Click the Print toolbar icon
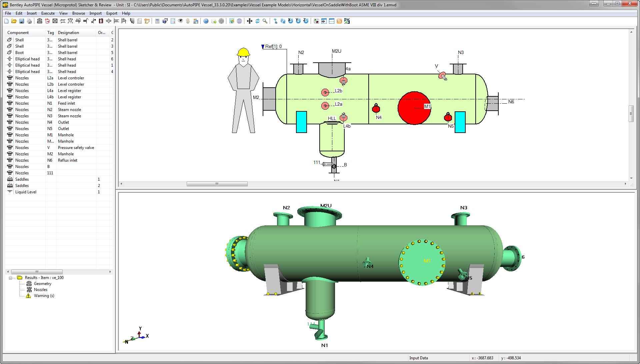This screenshot has height=364, width=640. point(29,21)
